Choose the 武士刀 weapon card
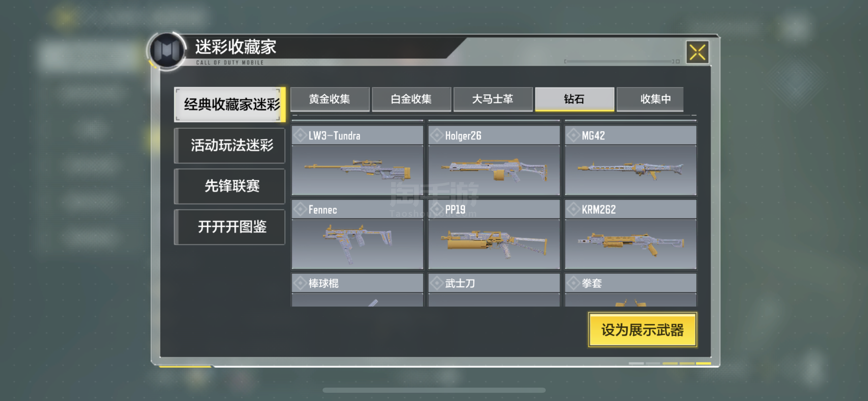The height and width of the screenshot is (401, 868). [494, 290]
